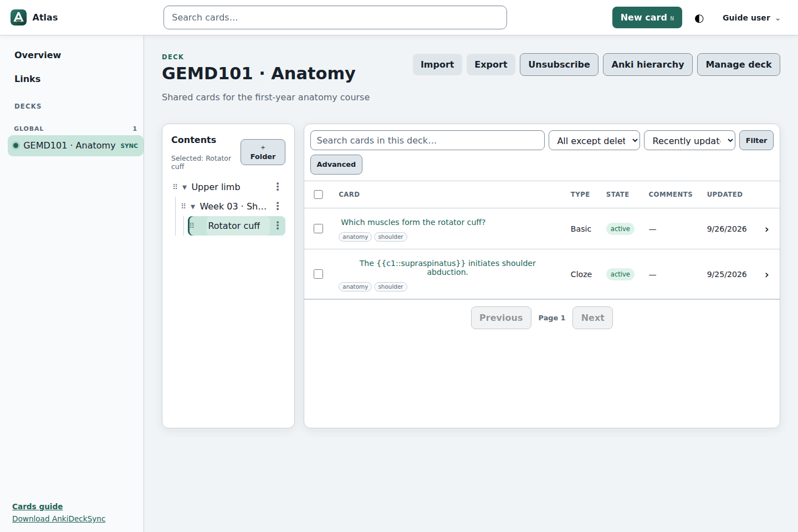This screenshot has width=798, height=532.
Task: Tick the select-all cards checkbox
Action: [x=318, y=195]
